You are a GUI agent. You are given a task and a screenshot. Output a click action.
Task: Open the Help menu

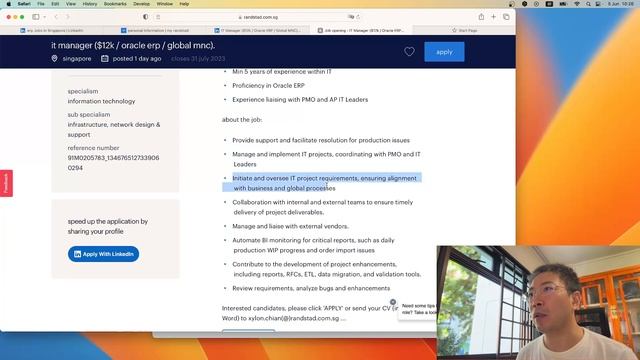(184, 4)
